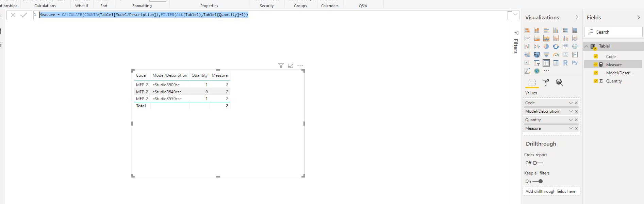Screen dimensions: 644x204
Task: Select the pie chart visual
Action: tap(546, 47)
